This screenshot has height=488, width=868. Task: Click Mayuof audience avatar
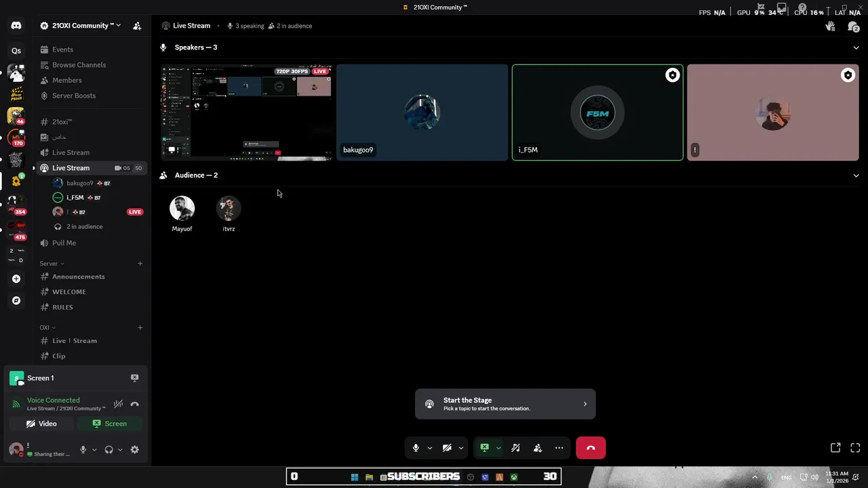pos(182,209)
